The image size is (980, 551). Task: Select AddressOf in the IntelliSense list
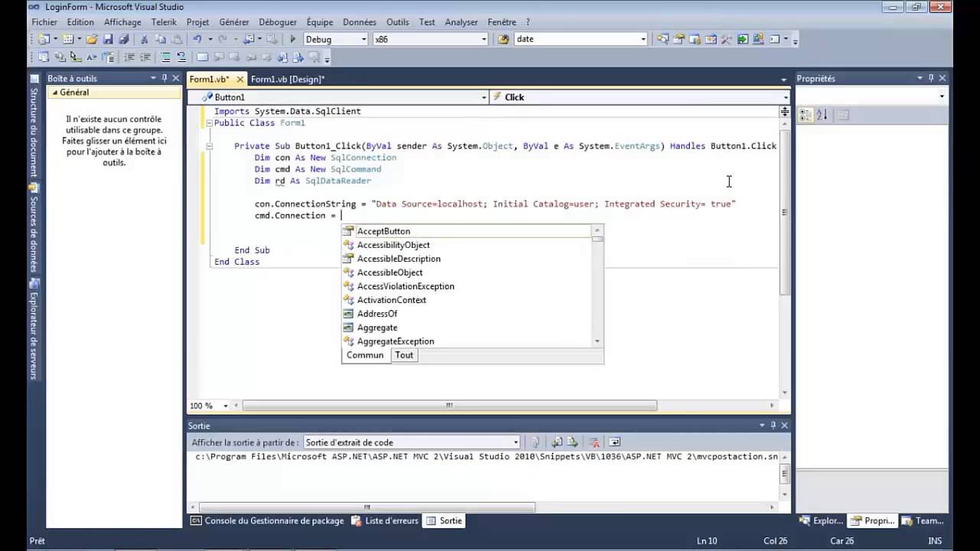(x=467, y=314)
